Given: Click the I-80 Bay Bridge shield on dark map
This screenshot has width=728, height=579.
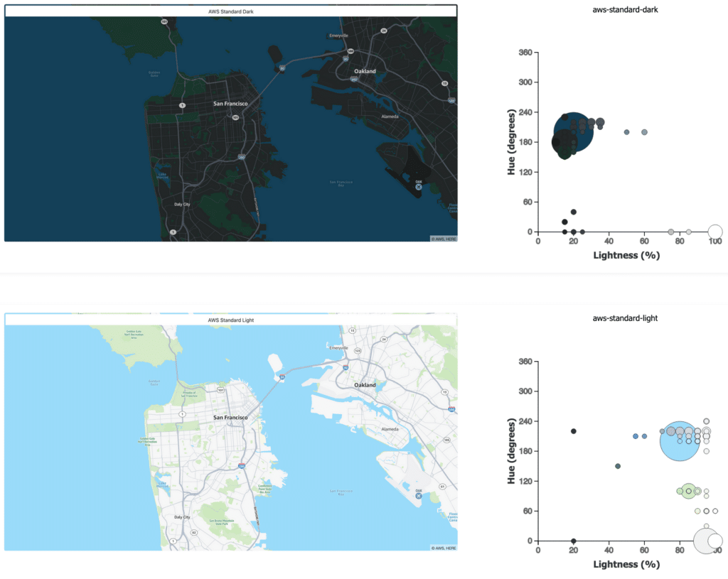Looking at the screenshot, I should [282, 69].
